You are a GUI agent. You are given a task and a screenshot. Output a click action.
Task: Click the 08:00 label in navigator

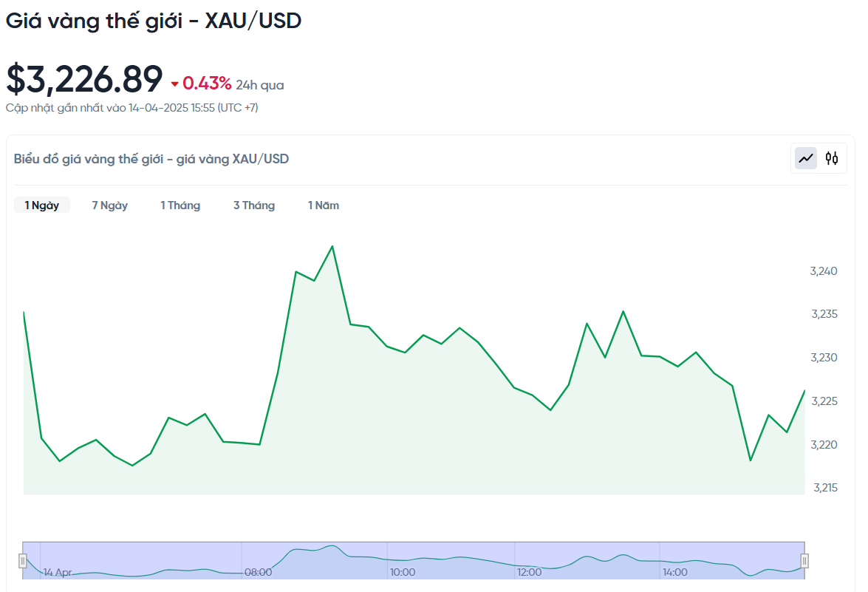pos(258,572)
